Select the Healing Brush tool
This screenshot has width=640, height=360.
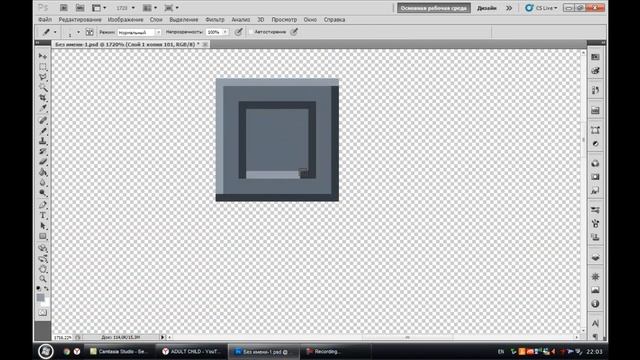pyautogui.click(x=42, y=120)
